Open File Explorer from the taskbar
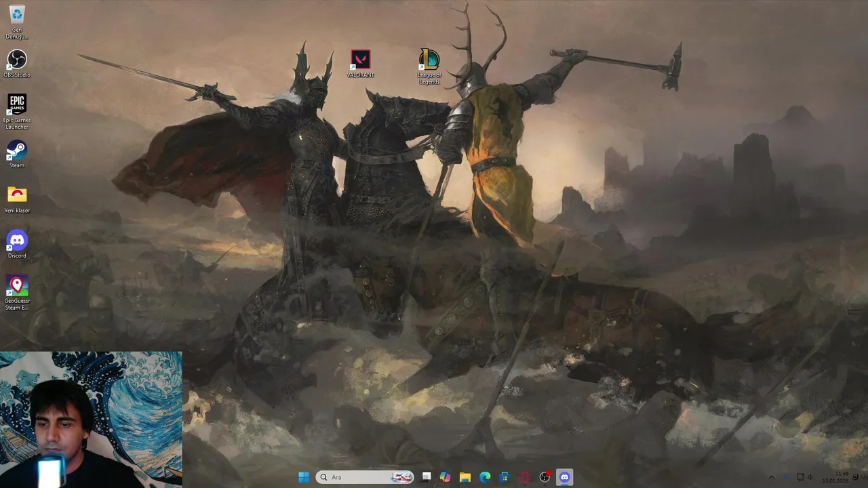868x488 pixels. [465, 477]
